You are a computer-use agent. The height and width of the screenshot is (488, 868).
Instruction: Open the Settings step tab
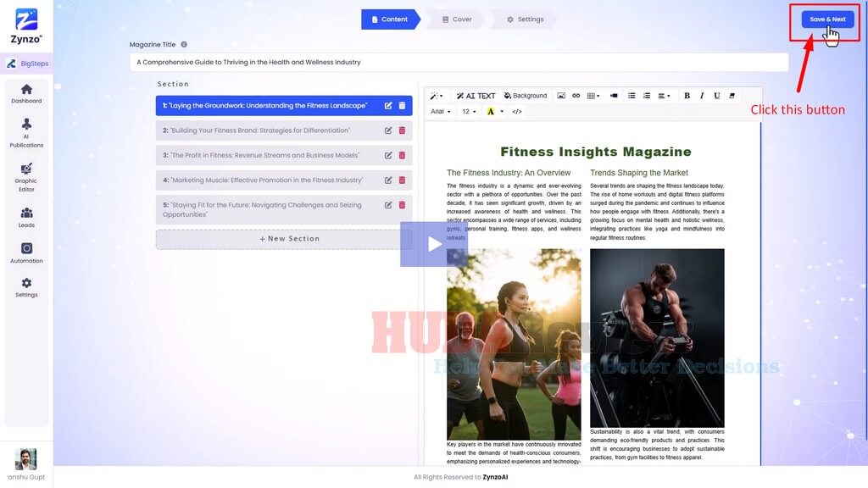[526, 19]
